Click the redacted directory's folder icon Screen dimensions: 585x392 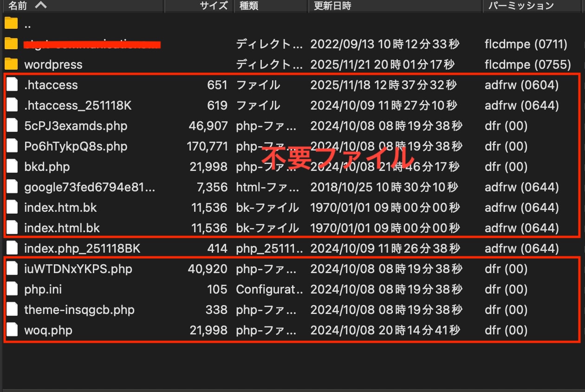coord(11,44)
